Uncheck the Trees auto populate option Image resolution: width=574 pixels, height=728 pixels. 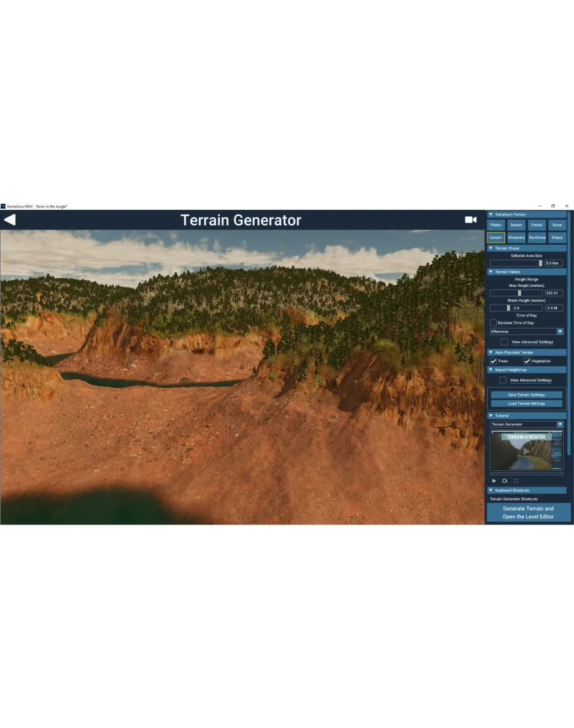pos(494,361)
